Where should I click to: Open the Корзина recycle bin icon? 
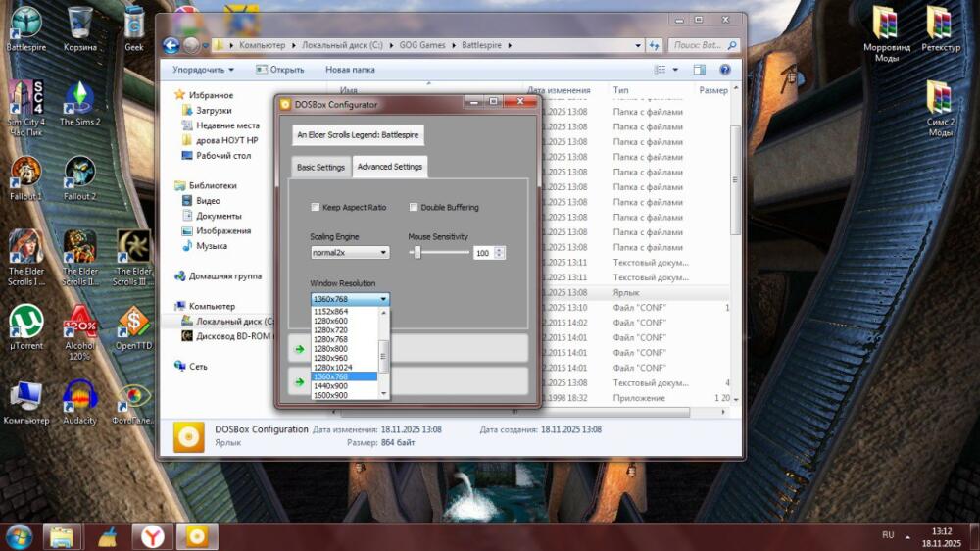click(80, 28)
